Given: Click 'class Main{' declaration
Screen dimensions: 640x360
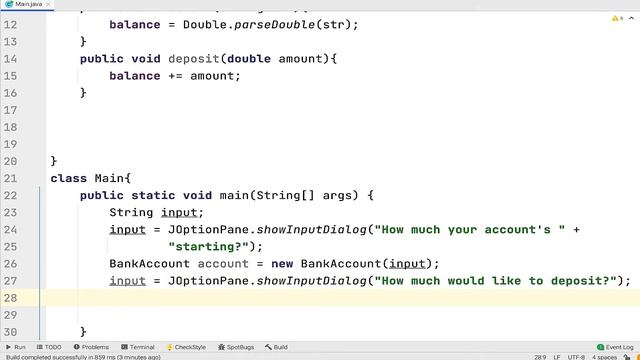Looking at the screenshot, I should pyautogui.click(x=91, y=178).
